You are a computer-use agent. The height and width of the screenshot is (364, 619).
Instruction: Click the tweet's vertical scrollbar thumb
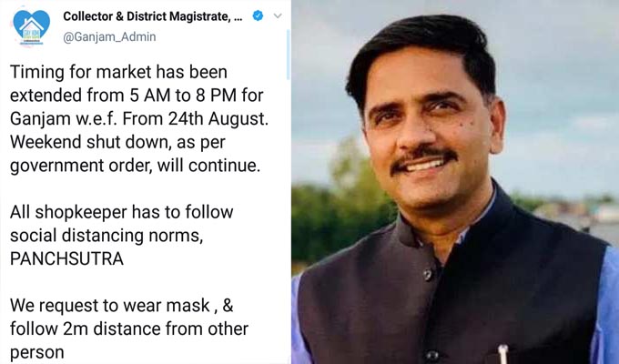289,55
